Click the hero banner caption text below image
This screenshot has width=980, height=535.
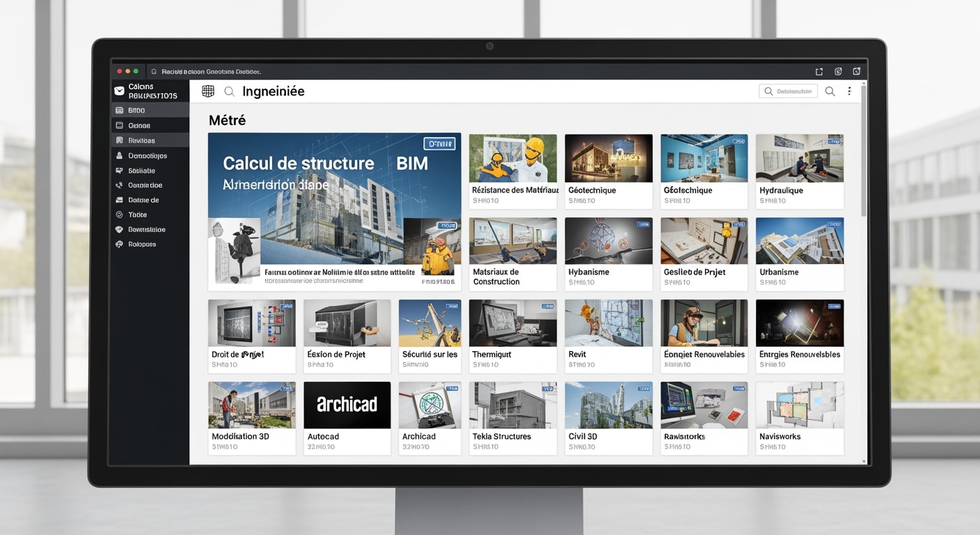click(340, 272)
